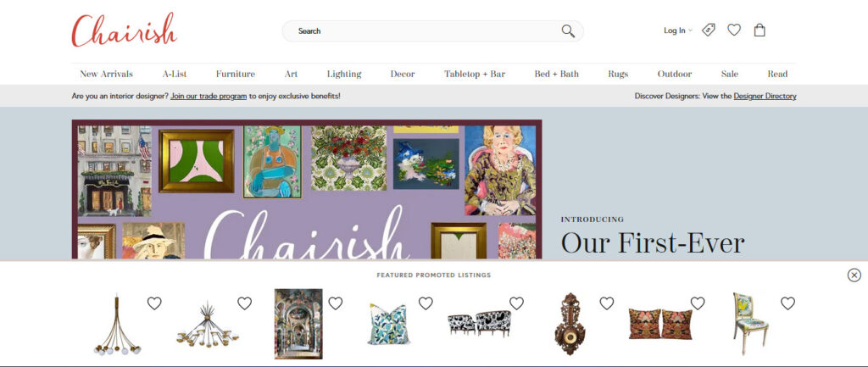This screenshot has height=367, width=868.
Task: Select the Sale navigation item
Action: (730, 75)
